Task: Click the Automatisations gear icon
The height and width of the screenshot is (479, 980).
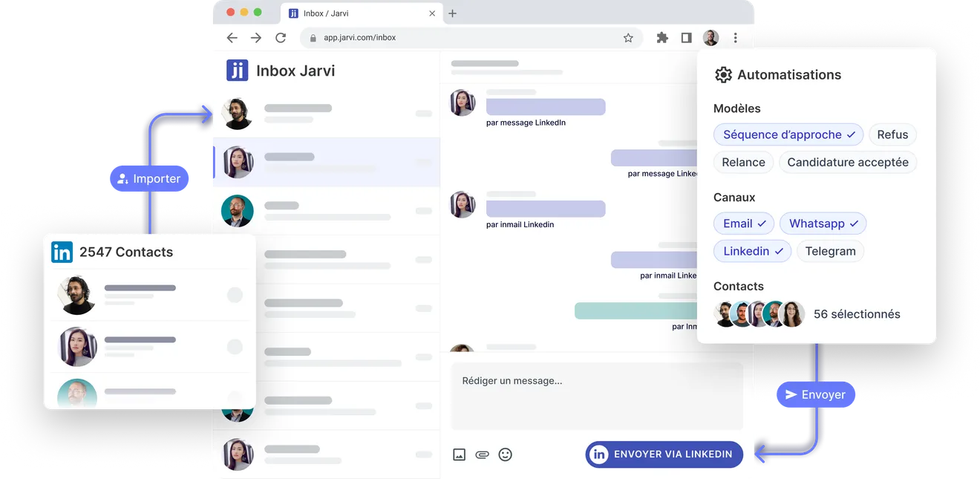Action: 723,75
